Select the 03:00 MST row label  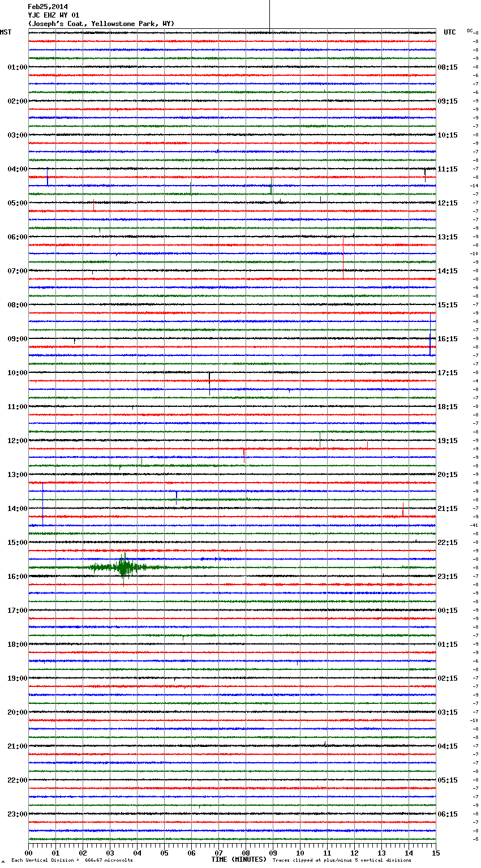(x=18, y=135)
